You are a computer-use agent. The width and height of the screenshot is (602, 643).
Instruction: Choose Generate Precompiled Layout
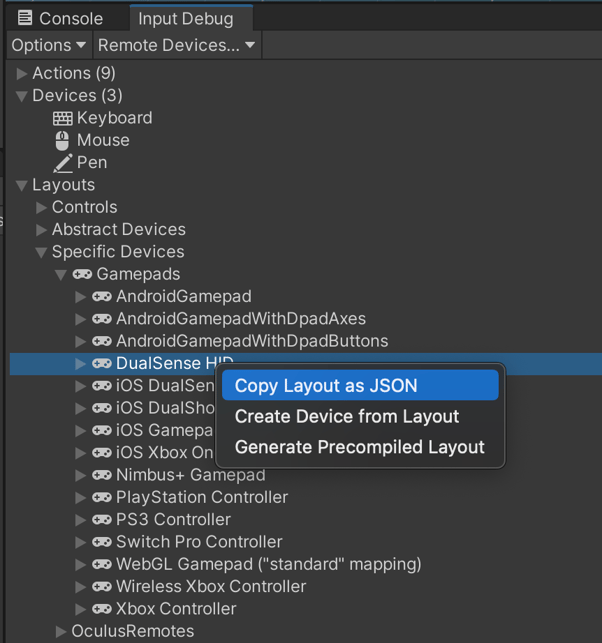click(x=359, y=448)
